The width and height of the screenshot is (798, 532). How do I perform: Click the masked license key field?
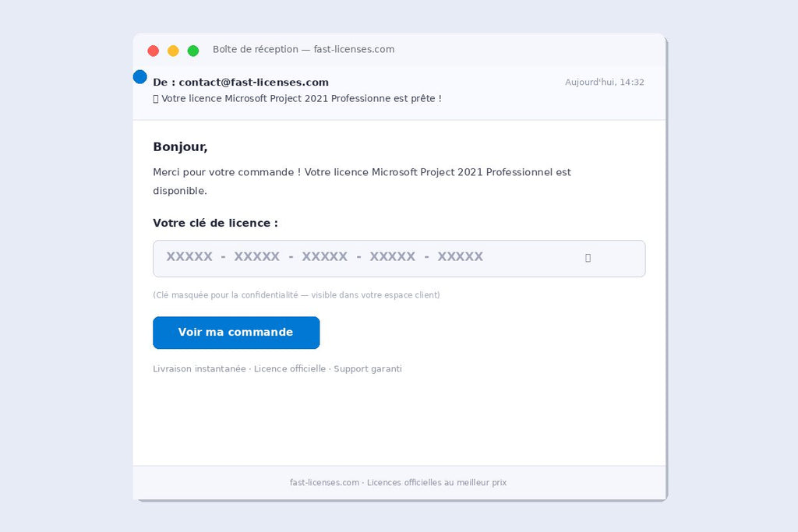399,259
